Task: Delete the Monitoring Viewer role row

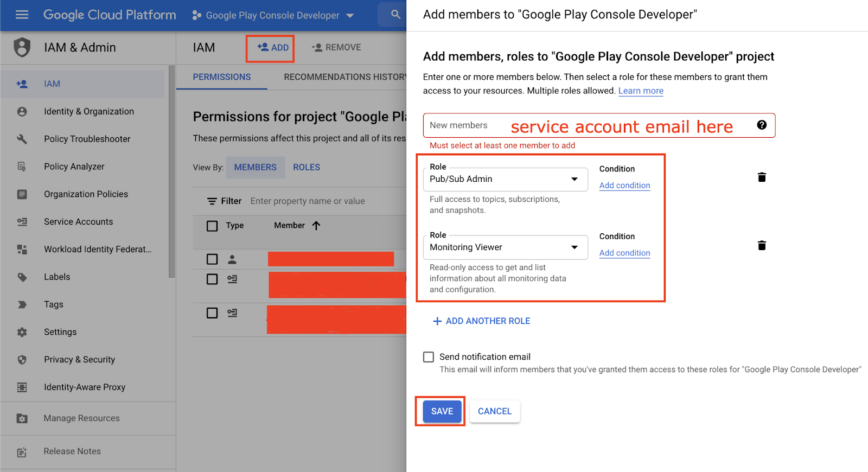Action: coord(762,246)
